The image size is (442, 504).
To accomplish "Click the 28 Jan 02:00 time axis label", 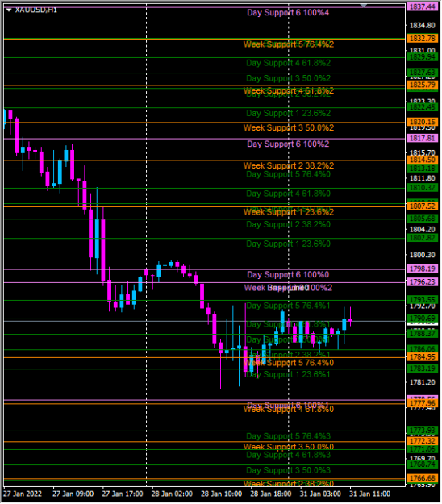I will point(172,494).
